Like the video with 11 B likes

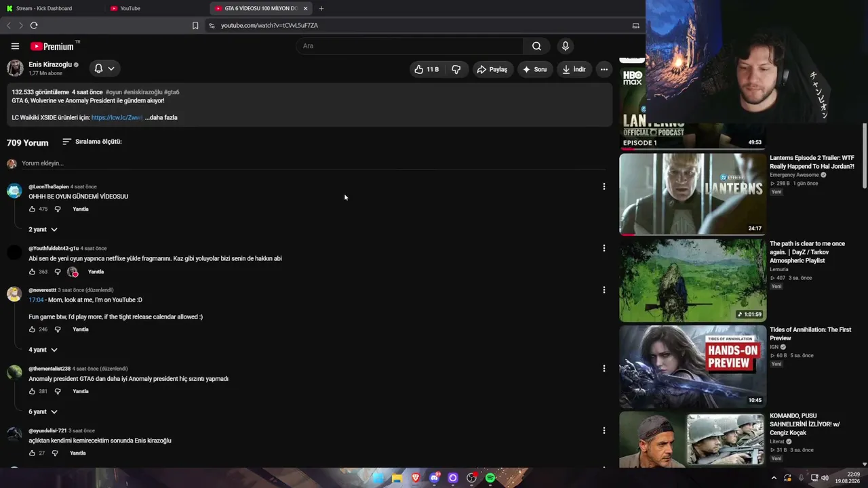[427, 69]
